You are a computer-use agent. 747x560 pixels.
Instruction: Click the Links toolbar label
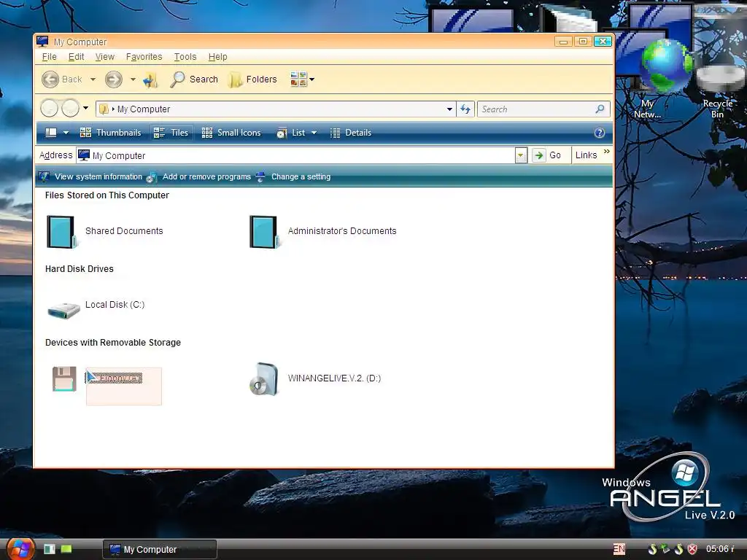coord(586,155)
